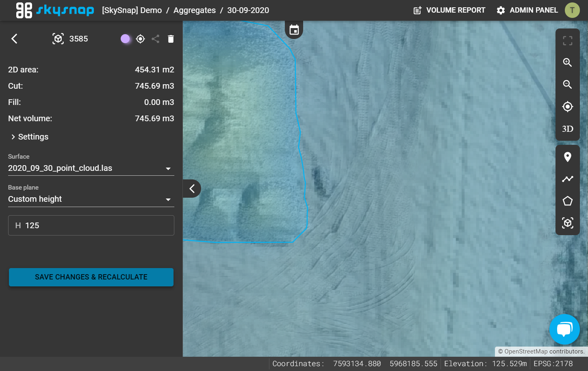Select the polyline measurement tool
Screen dimensions: 588x371
568,179
